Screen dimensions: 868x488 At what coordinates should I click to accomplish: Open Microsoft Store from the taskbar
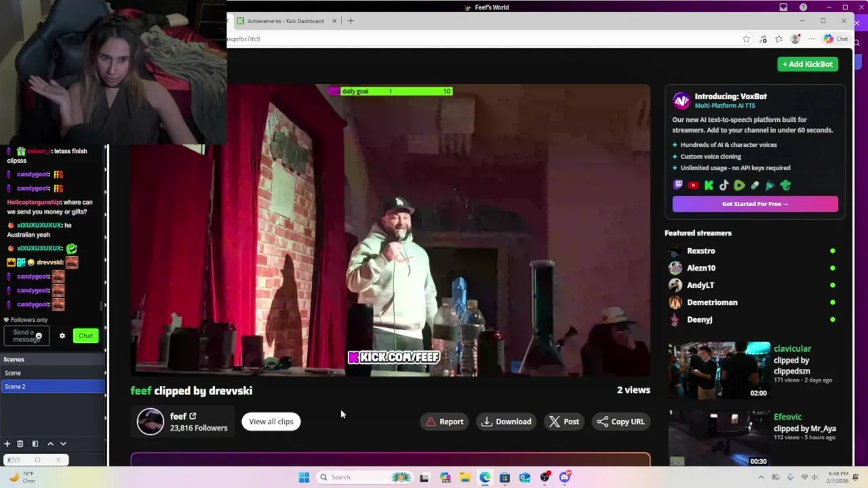point(505,477)
